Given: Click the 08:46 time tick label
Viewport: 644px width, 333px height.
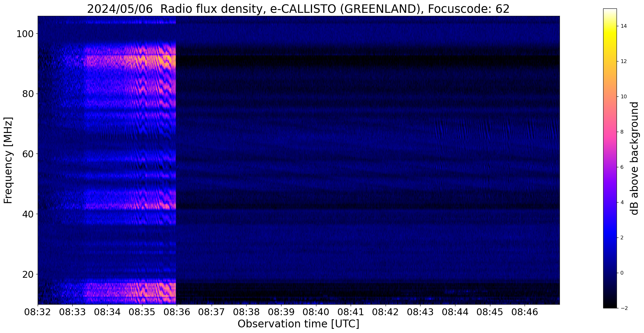Looking at the screenshot, I should [525, 312].
